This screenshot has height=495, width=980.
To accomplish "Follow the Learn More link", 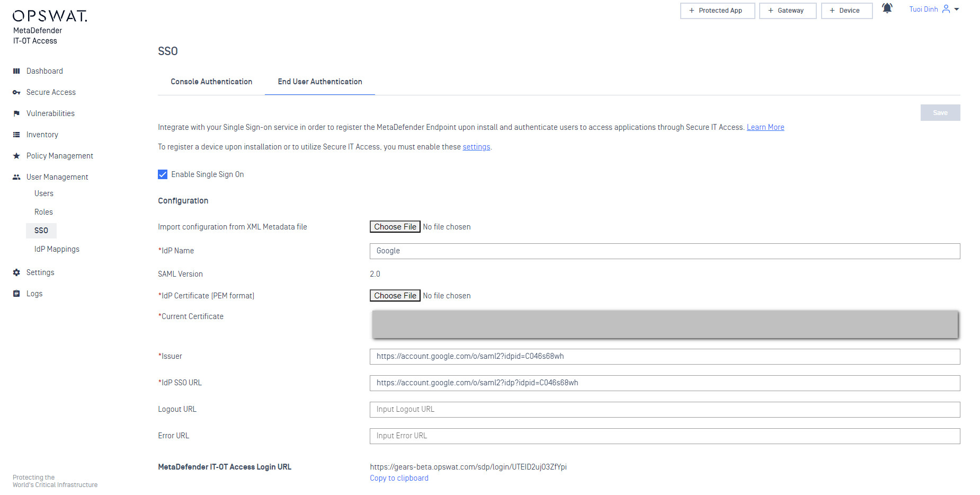I will pos(765,127).
